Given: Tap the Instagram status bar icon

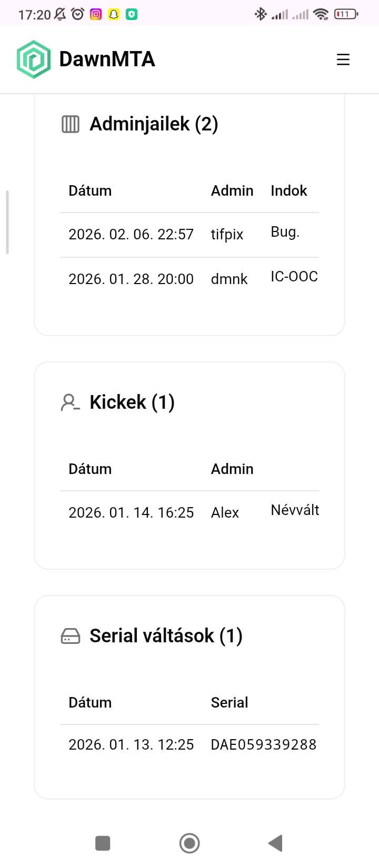Looking at the screenshot, I should tap(96, 14).
